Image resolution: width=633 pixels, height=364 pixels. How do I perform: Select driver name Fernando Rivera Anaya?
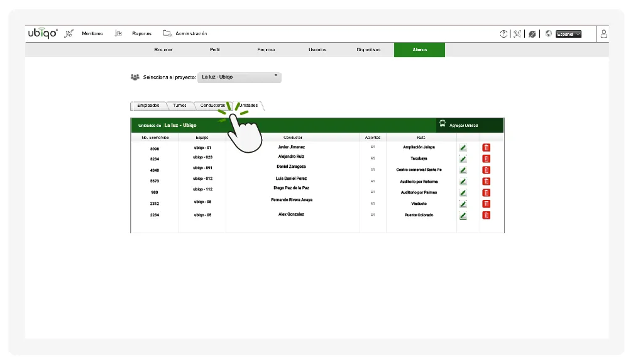[292, 200]
